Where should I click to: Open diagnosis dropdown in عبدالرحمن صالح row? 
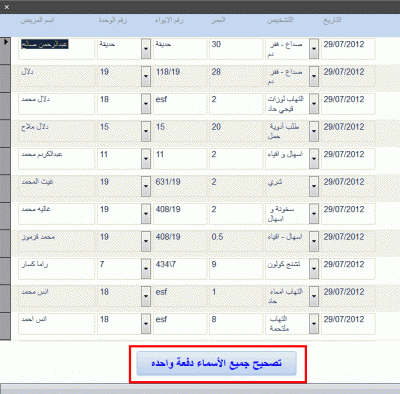click(x=314, y=49)
